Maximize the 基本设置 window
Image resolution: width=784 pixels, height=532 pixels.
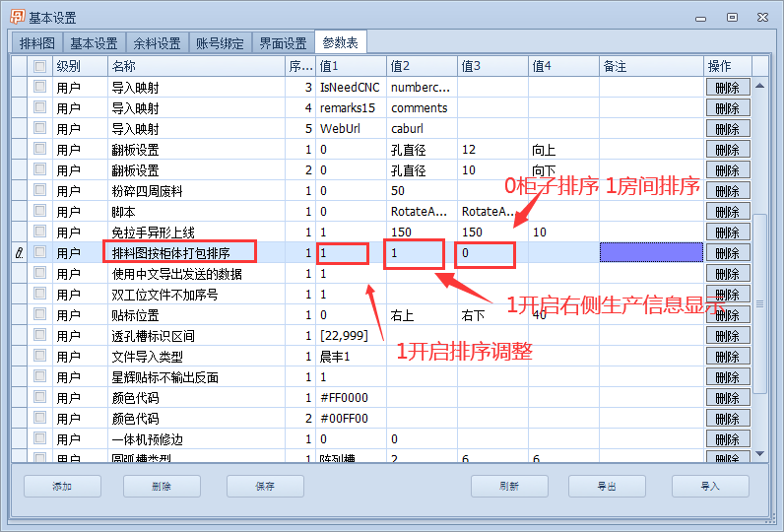click(732, 18)
